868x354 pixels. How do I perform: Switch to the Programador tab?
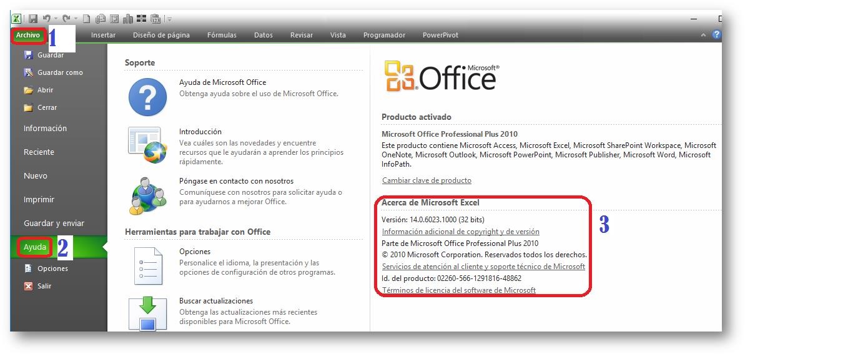pos(384,35)
